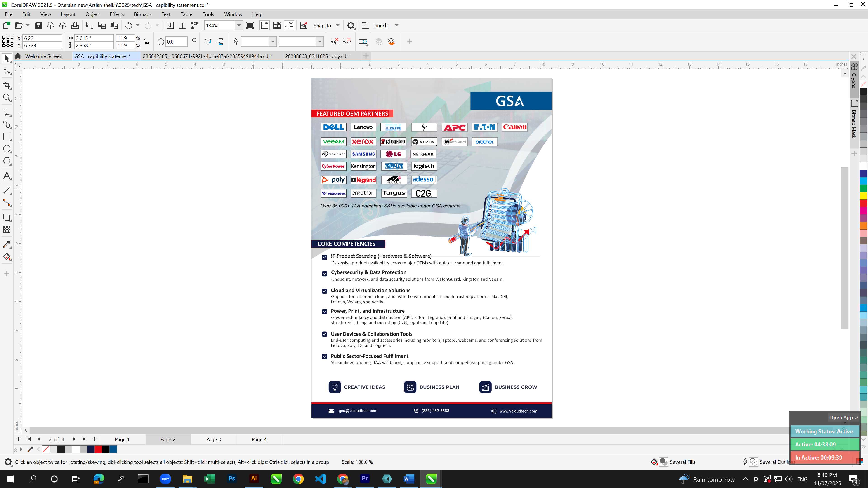Select the Crop tool
This screenshot has height=488, width=868.
pos(7,85)
